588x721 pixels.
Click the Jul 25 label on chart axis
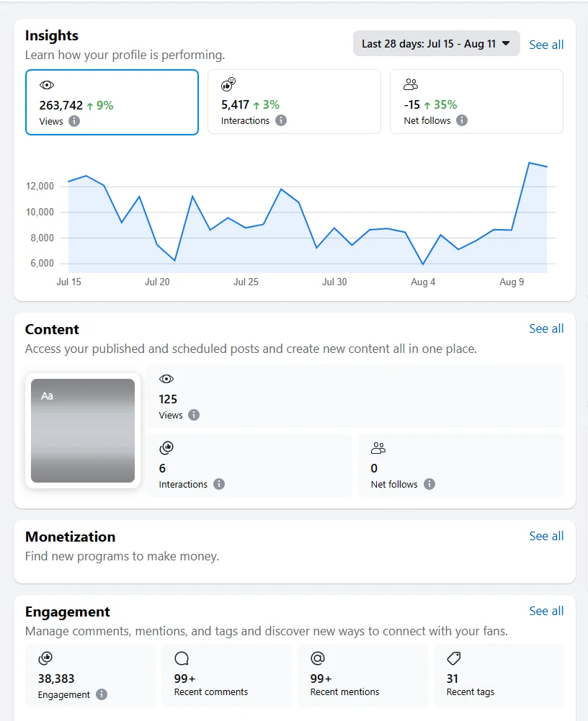pos(246,282)
